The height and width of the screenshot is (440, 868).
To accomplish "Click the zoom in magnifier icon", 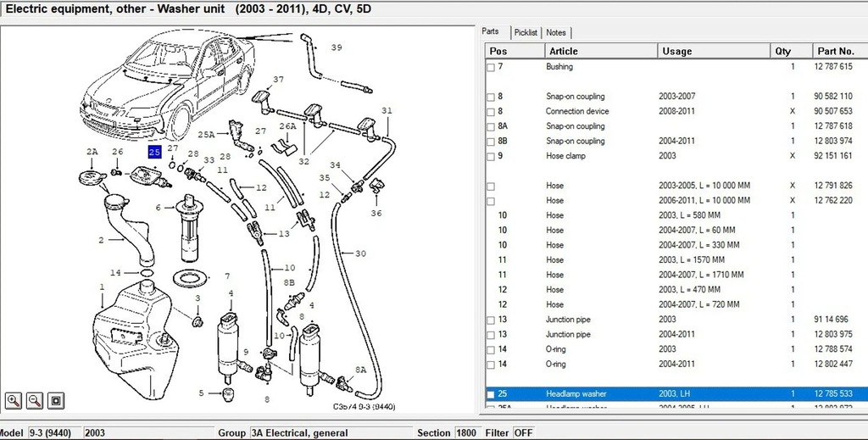I will pyautogui.click(x=14, y=400).
